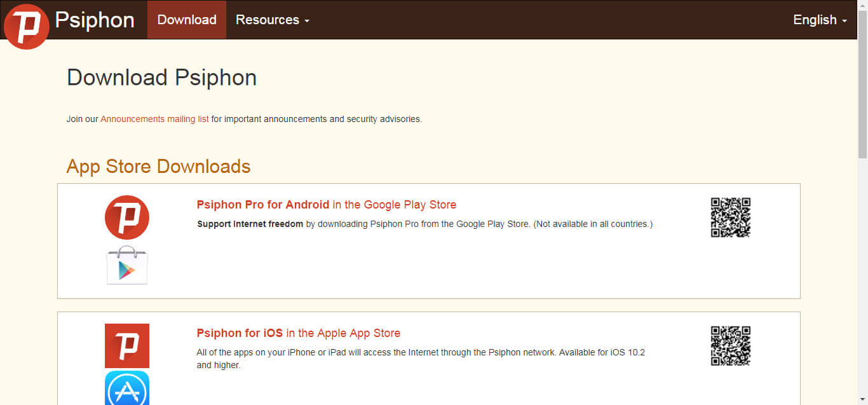Open the Download tab in navbar
The image size is (868, 405).
pos(187,20)
